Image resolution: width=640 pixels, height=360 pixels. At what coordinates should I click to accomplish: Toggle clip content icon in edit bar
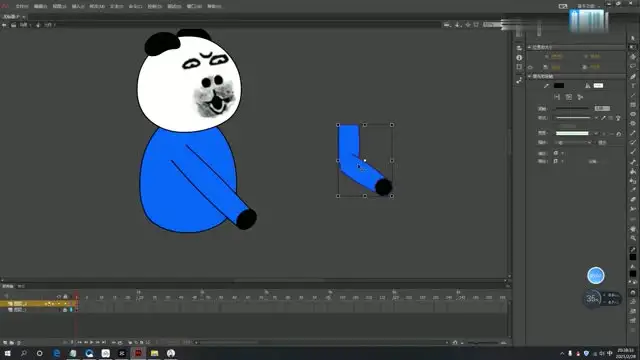point(476,25)
